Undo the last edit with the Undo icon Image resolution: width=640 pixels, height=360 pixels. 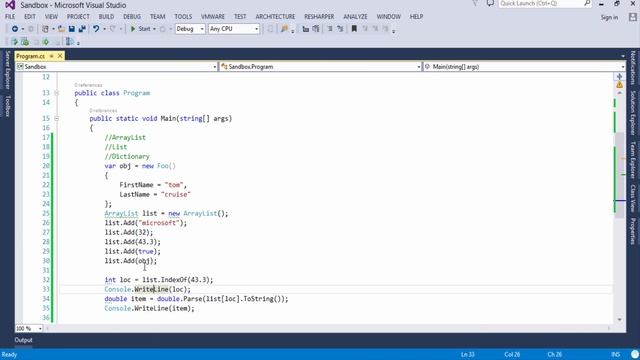coord(96,29)
